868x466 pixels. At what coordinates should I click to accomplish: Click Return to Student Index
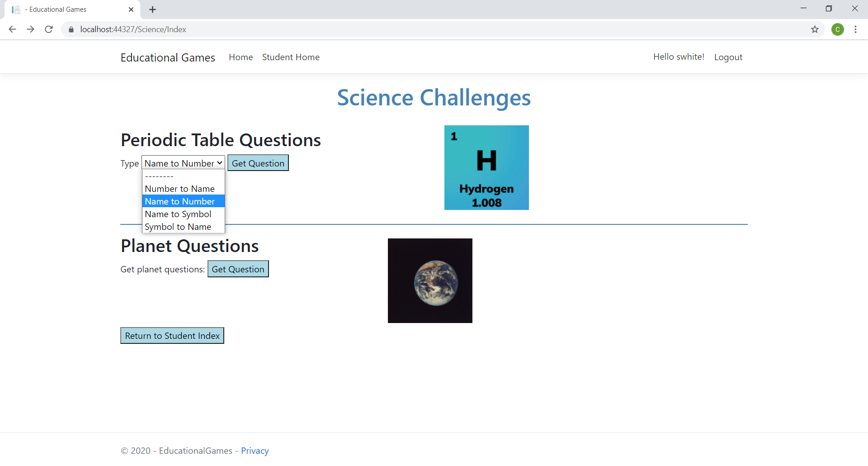(x=172, y=335)
